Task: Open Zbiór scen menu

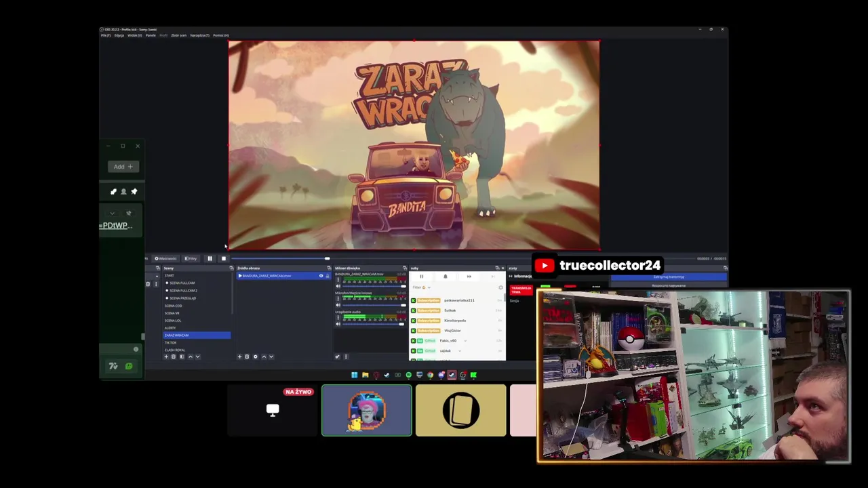Action: [179, 35]
